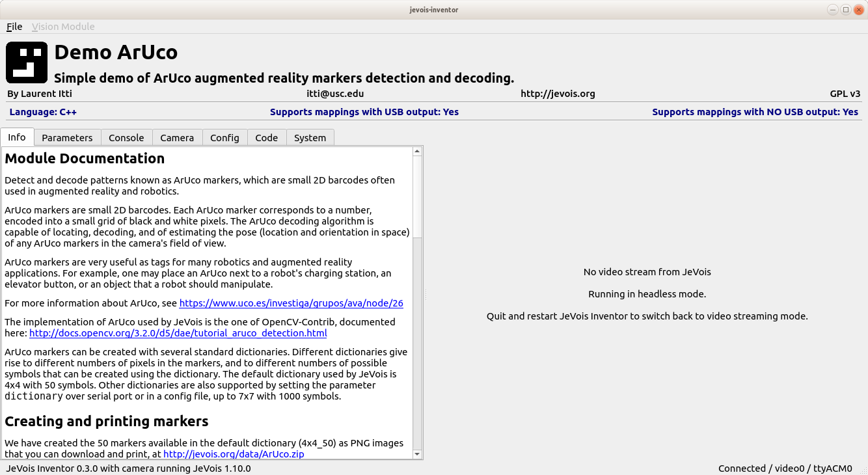This screenshot has height=475, width=868.
Task: Open the Console tab
Action: click(x=126, y=137)
